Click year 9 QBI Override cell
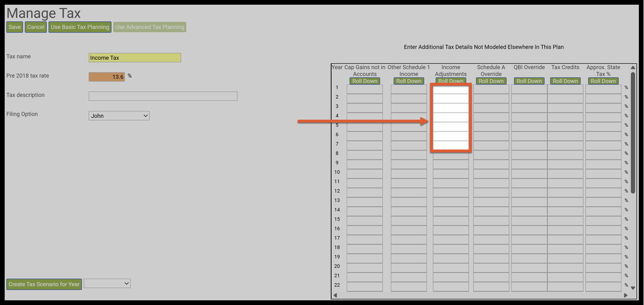The width and height of the screenshot is (644, 305). [529, 164]
